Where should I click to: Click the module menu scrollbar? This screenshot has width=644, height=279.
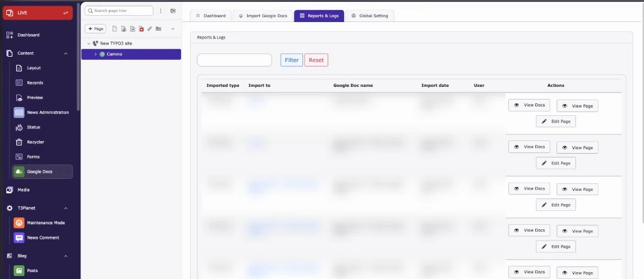(x=78, y=55)
